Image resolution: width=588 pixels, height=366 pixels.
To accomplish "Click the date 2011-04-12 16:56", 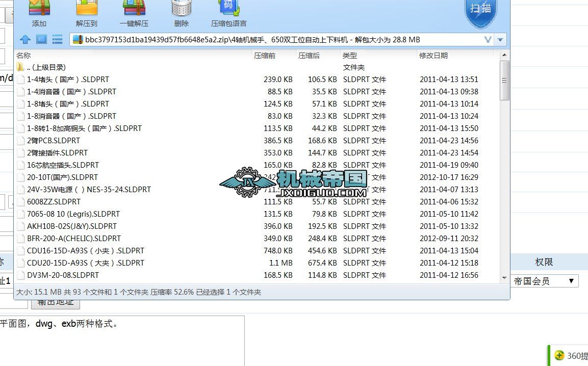I will 449,275.
